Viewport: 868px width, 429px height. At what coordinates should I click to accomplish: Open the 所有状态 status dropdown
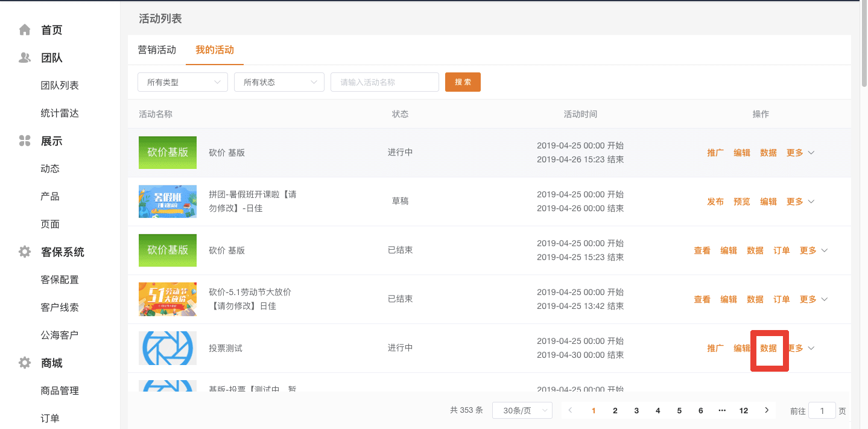279,82
